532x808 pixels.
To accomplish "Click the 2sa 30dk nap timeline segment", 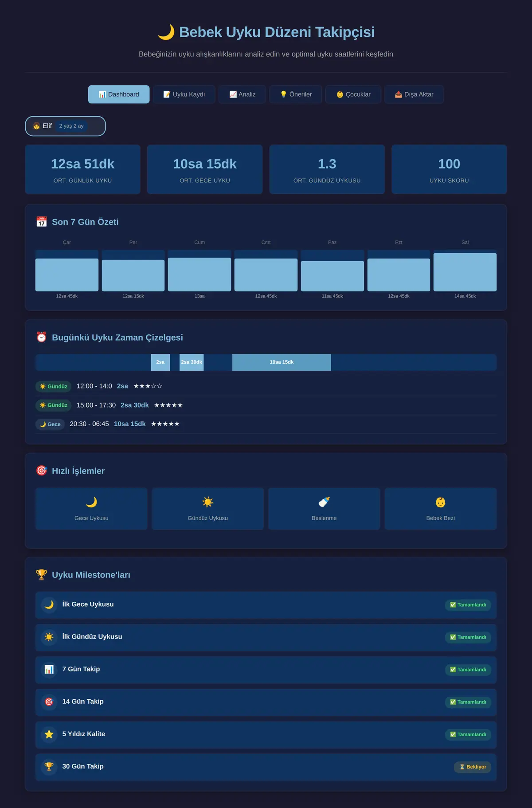I will pyautogui.click(x=192, y=362).
